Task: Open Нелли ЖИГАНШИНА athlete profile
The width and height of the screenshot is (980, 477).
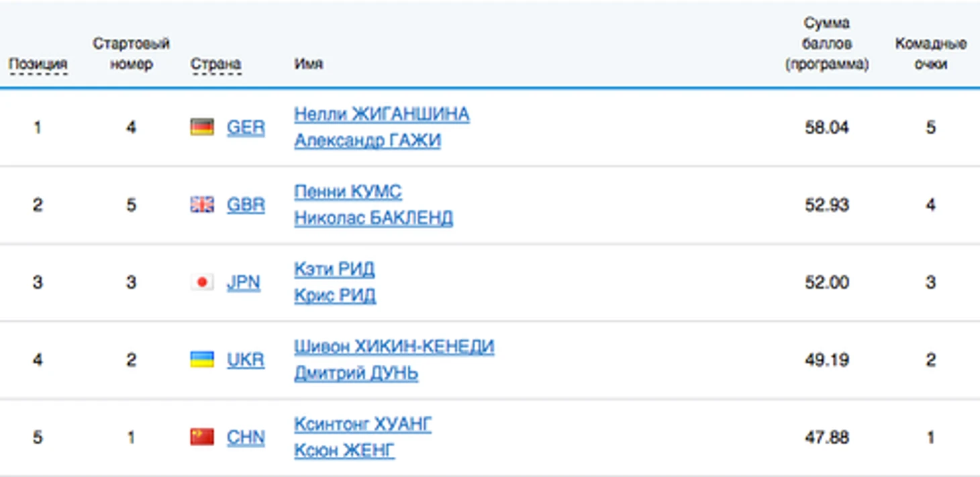Action: (x=382, y=114)
